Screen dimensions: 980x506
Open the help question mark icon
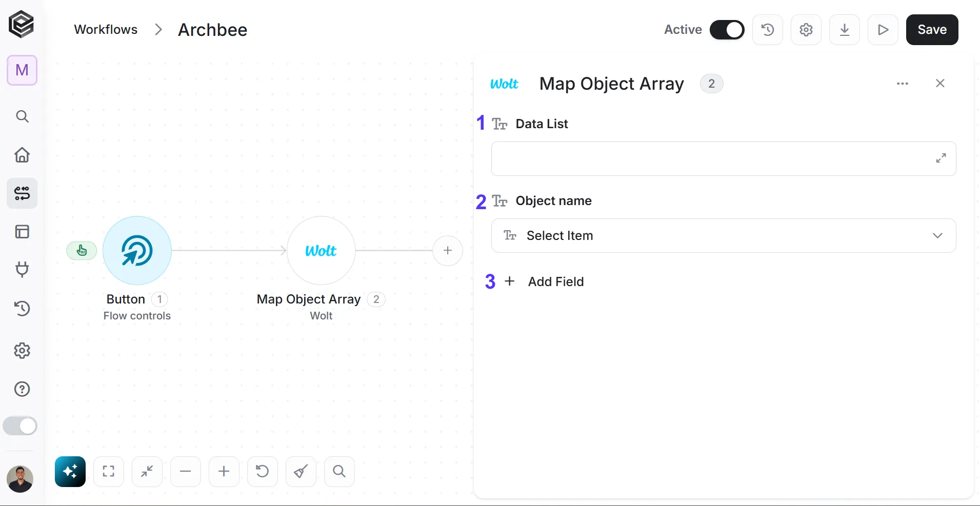22,389
